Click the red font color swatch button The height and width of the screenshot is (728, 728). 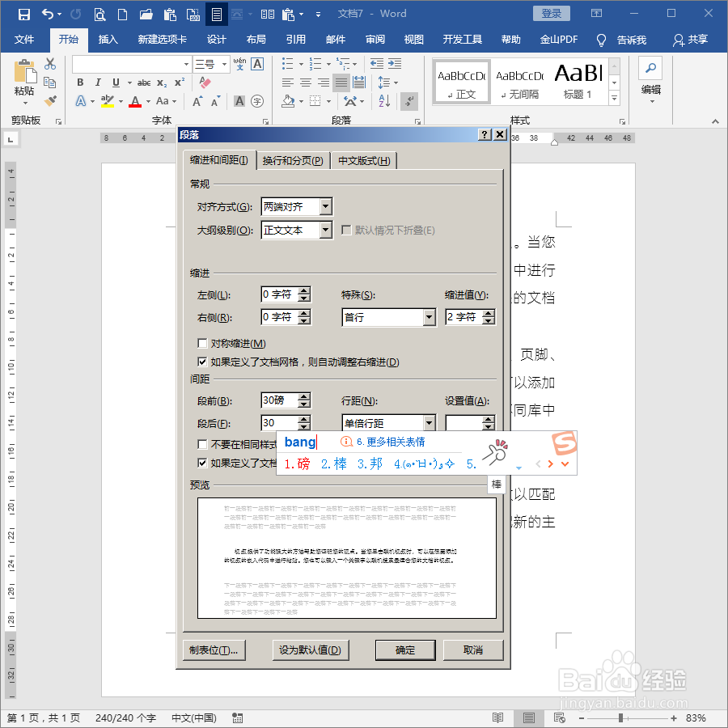coord(134,101)
